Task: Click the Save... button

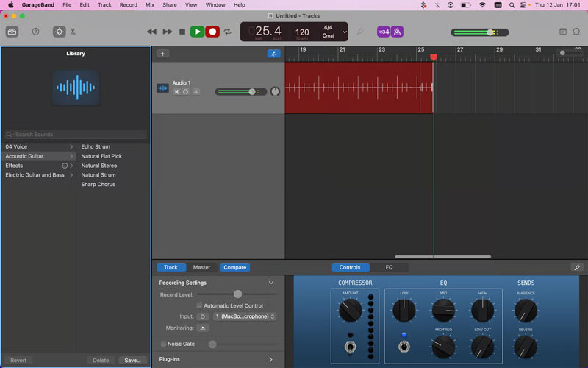Action: (x=133, y=360)
